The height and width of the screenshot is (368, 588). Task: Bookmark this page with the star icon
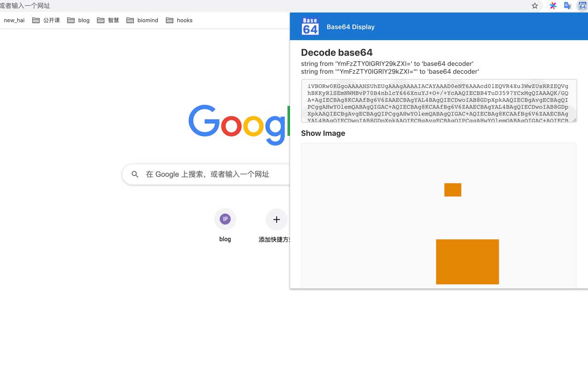click(535, 6)
